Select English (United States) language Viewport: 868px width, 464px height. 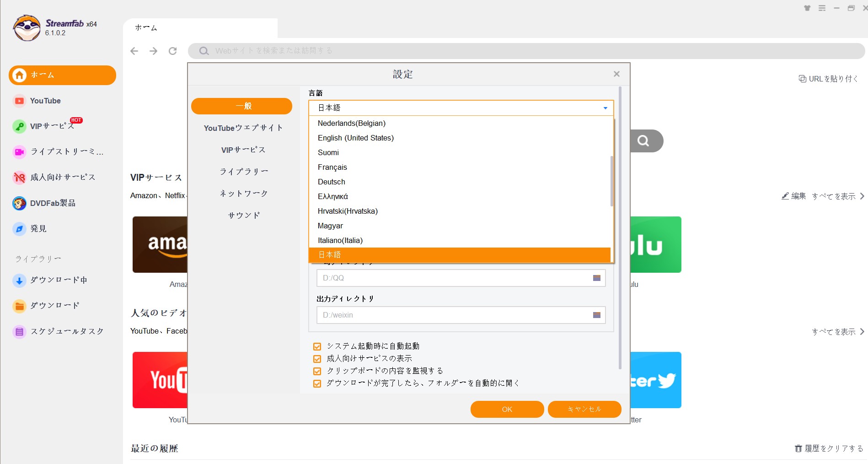tap(460, 138)
